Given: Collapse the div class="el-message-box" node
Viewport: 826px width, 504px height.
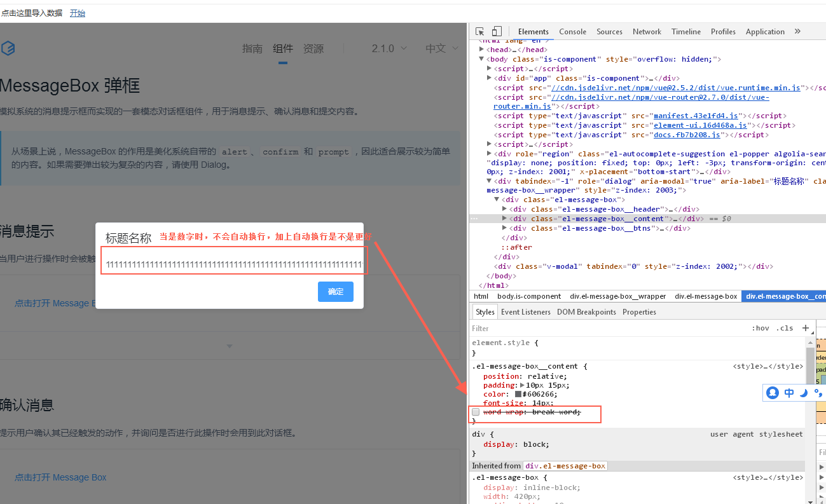Looking at the screenshot, I should [x=497, y=200].
